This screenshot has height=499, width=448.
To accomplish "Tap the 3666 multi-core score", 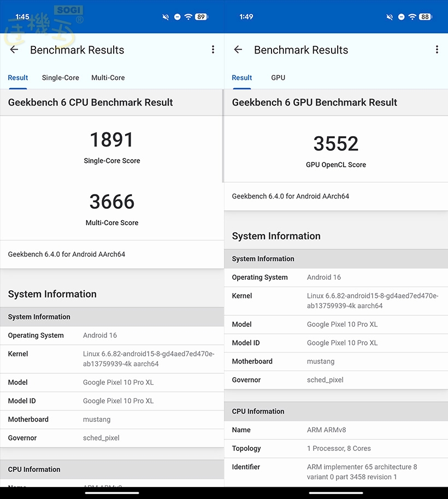I will coord(111,202).
